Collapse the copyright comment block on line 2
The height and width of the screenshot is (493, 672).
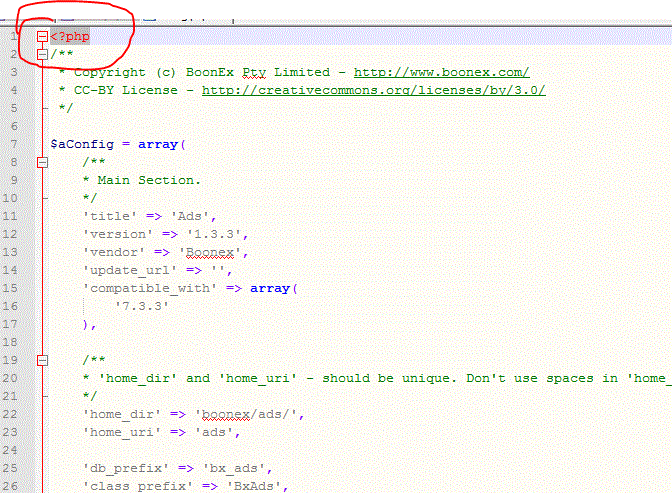pos(41,55)
